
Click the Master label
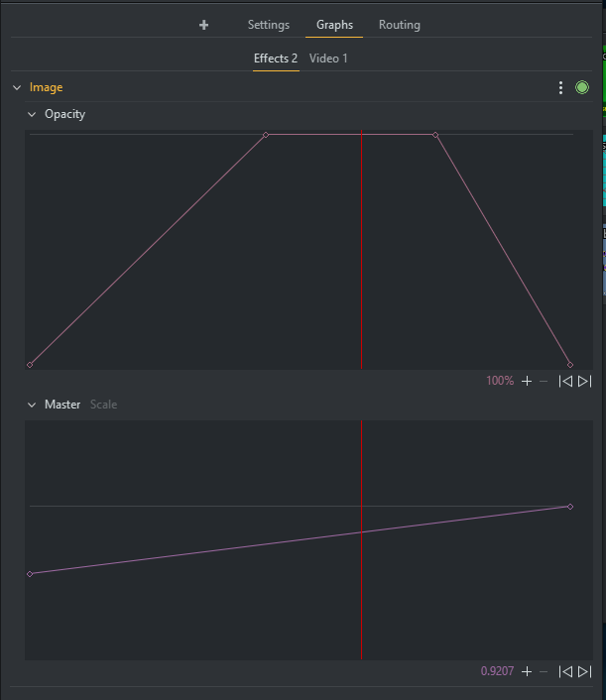coord(62,405)
